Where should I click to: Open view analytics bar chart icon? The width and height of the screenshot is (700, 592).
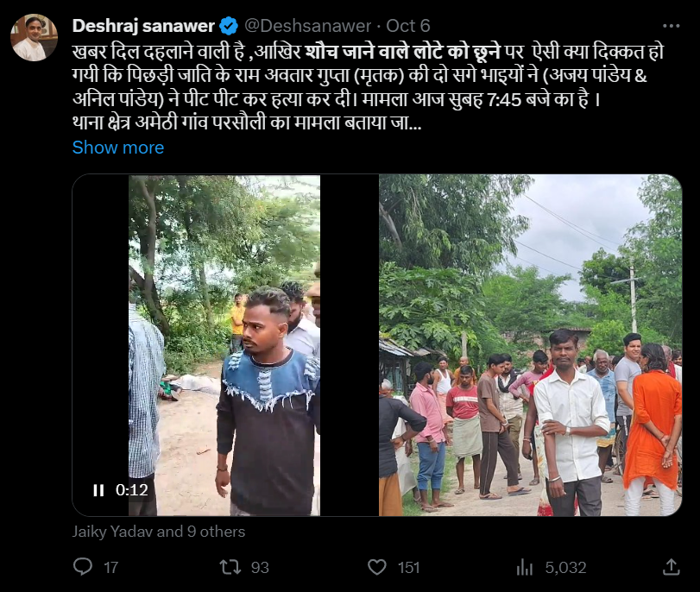(524, 566)
